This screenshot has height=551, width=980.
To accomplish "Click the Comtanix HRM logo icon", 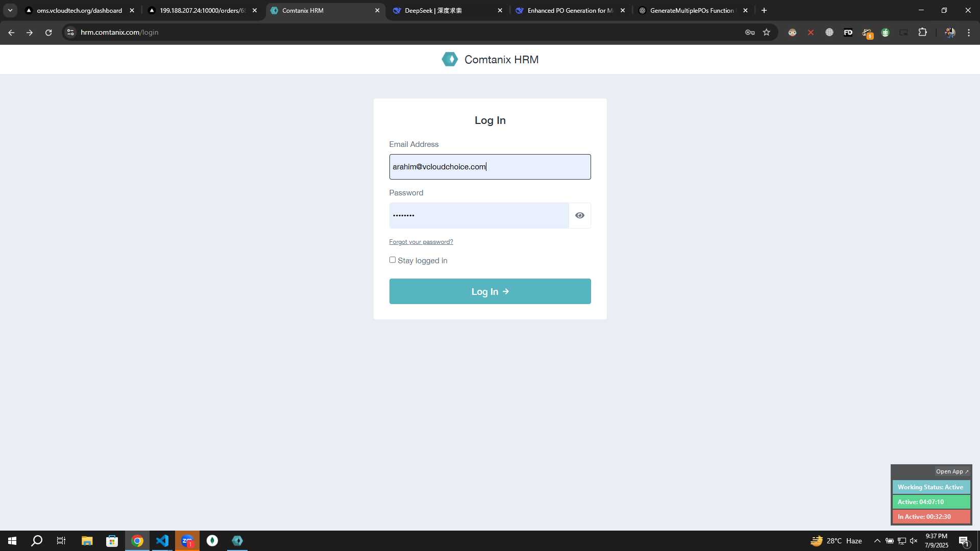I will [x=450, y=59].
